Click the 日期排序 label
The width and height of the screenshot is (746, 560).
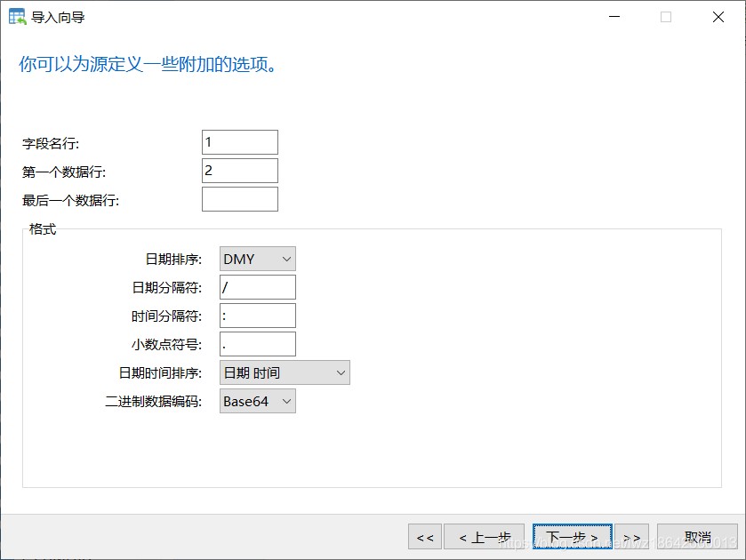pos(173,260)
